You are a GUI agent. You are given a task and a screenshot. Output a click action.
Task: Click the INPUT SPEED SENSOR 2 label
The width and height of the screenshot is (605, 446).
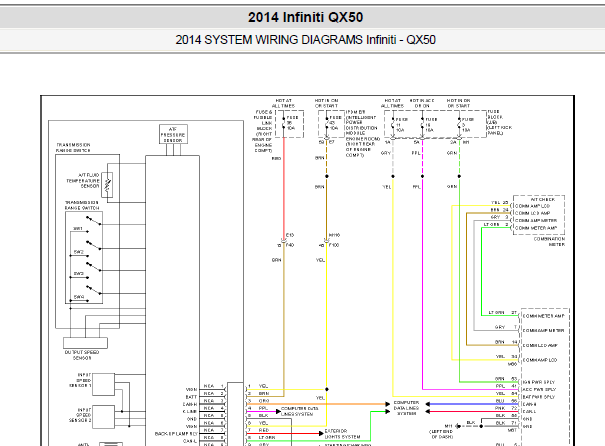click(80, 415)
